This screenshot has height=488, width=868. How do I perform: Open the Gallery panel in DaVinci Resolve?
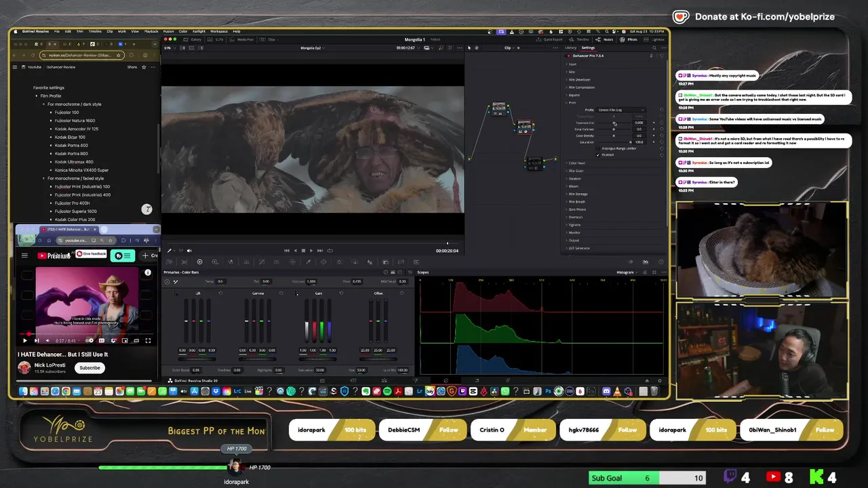click(195, 39)
